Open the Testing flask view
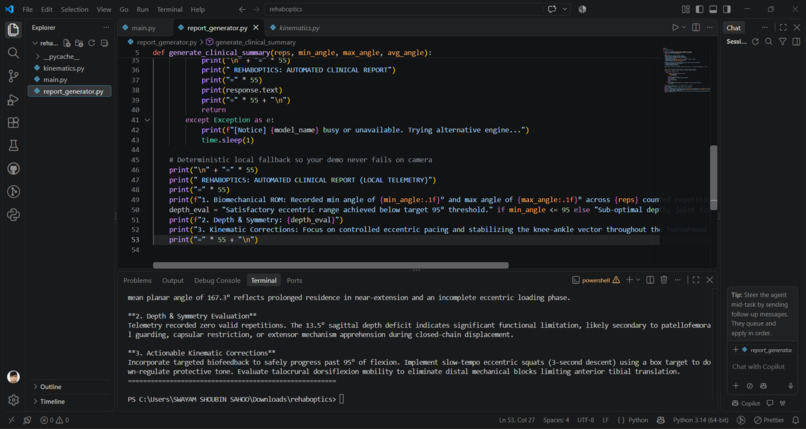This screenshot has width=806, height=429. point(13,146)
